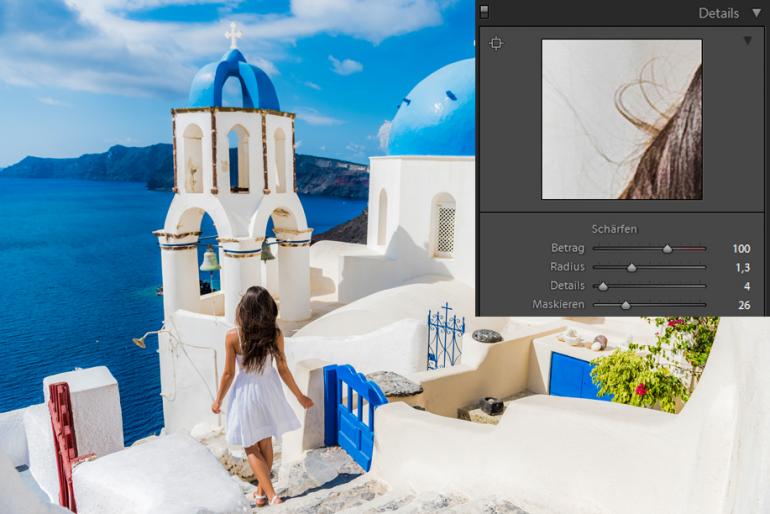Click the Betrag slider handle
The height and width of the screenshot is (514, 770).
coord(667,248)
